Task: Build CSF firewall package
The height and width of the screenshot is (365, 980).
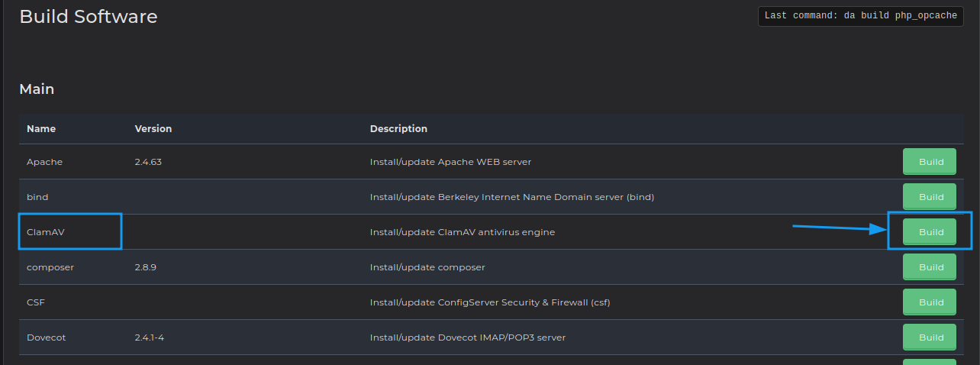Action: pyautogui.click(x=930, y=302)
